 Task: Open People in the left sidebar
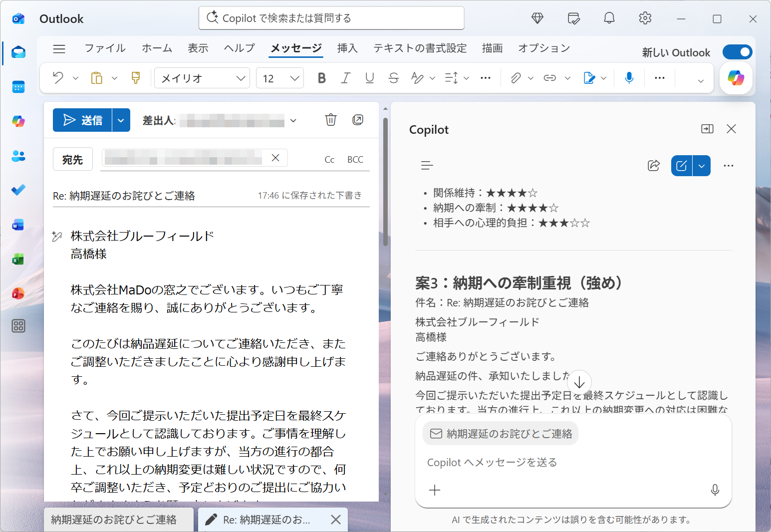18,156
